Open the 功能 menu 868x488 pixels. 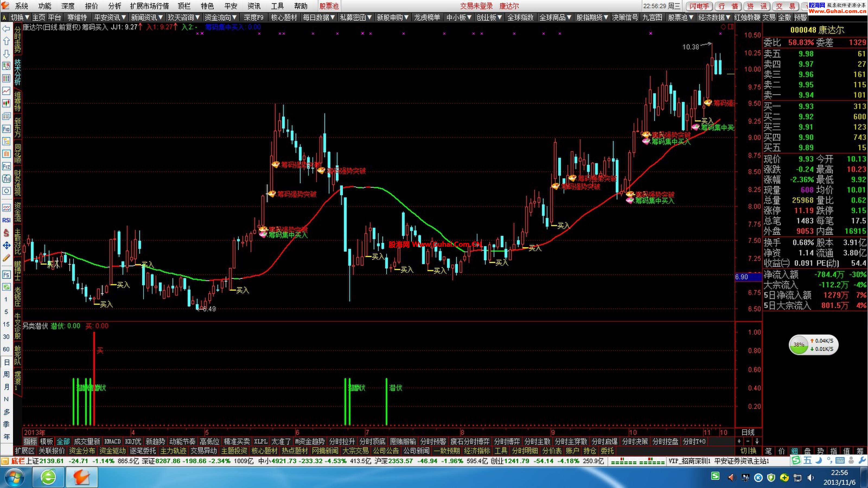44,6
